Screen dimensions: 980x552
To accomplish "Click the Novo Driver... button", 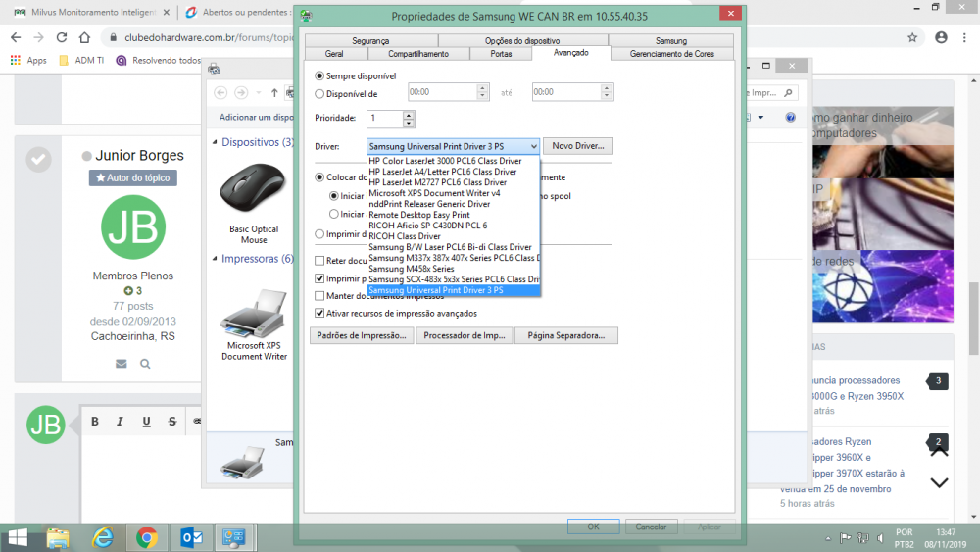I will [x=578, y=146].
